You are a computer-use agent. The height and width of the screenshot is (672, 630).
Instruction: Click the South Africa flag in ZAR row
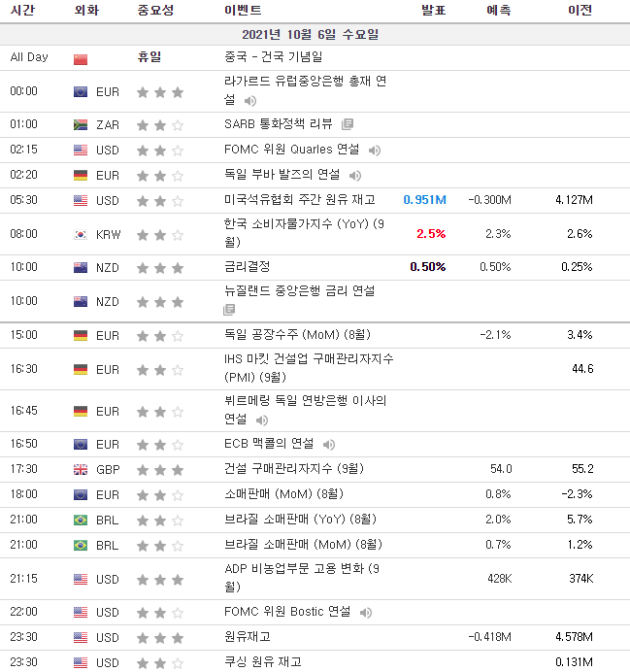click(x=81, y=125)
